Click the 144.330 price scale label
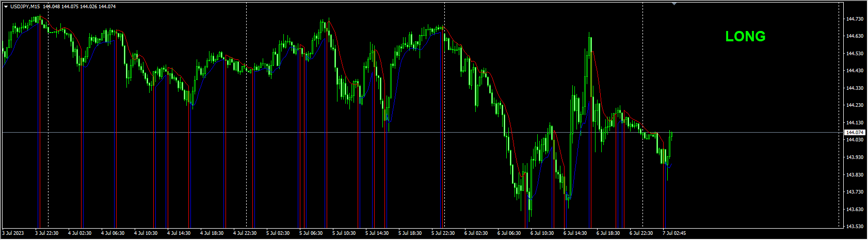Image resolution: width=868 pixels, height=240 pixels. point(855,88)
